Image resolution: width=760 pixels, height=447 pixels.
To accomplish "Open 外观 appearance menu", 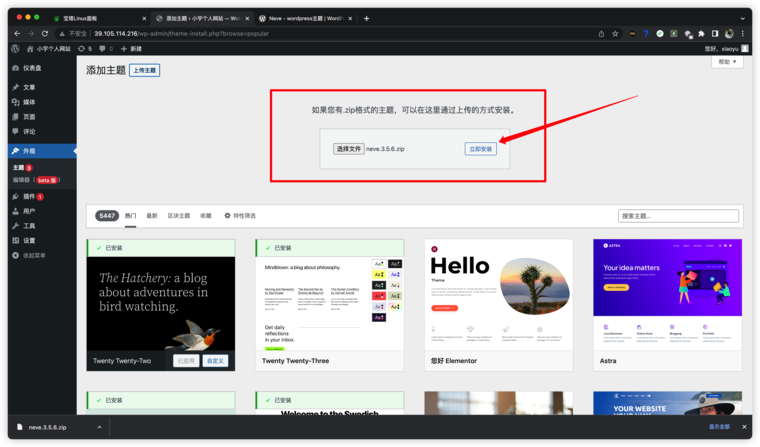I will [x=42, y=151].
